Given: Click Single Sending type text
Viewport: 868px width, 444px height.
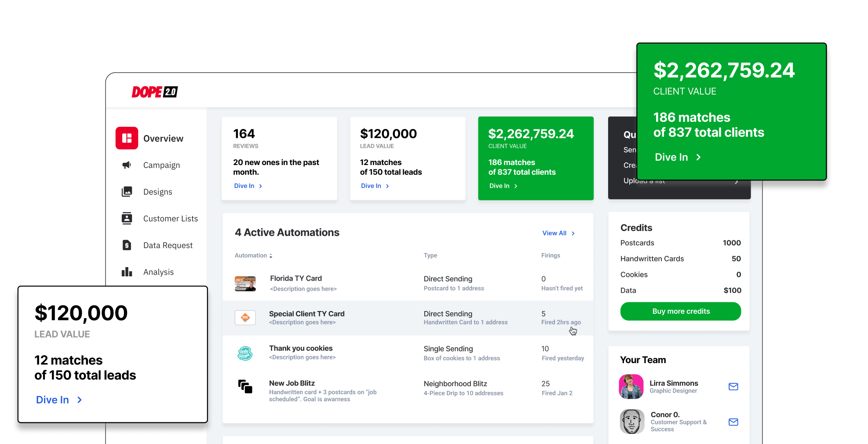Looking at the screenshot, I should pyautogui.click(x=448, y=349).
